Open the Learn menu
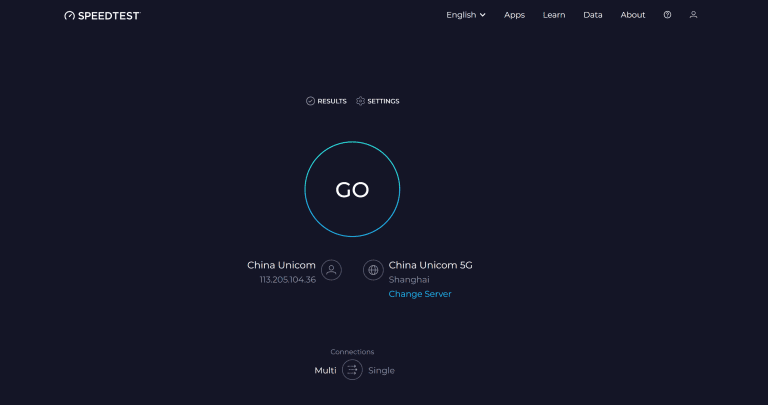This screenshot has height=405, width=768. (554, 15)
